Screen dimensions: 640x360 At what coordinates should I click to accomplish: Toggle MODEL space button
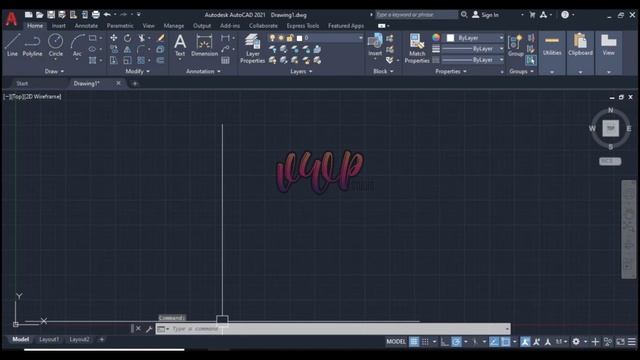[396, 342]
